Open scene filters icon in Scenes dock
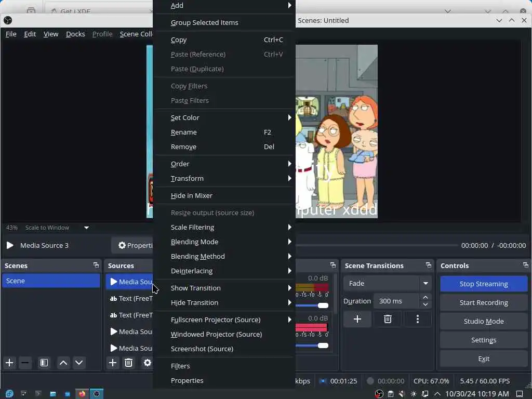Viewport: 532px width, 399px height. [44, 363]
